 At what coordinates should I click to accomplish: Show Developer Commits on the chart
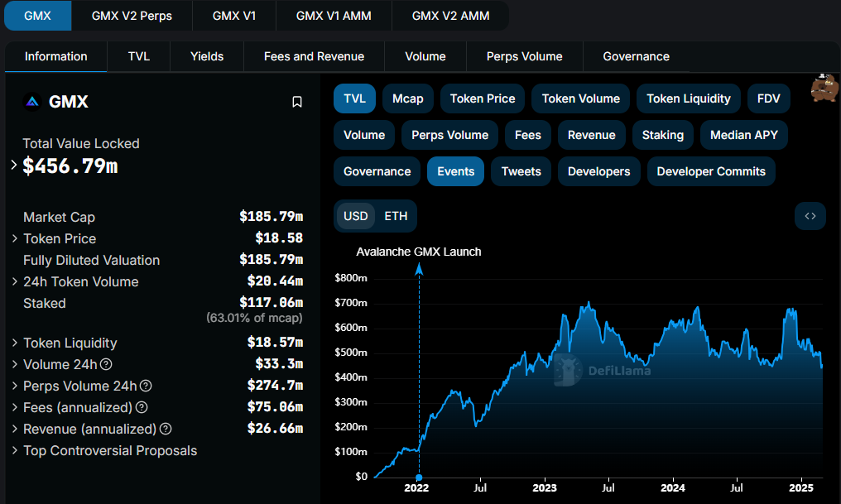coord(710,171)
